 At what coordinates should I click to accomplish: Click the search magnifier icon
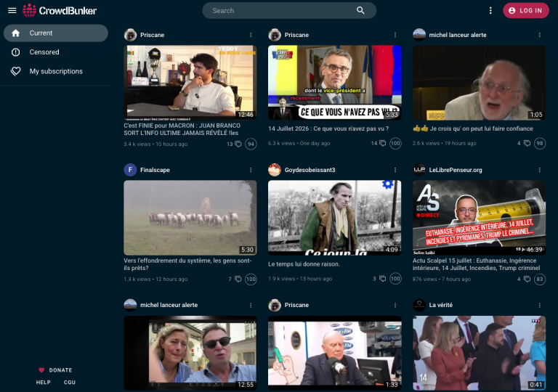click(360, 11)
